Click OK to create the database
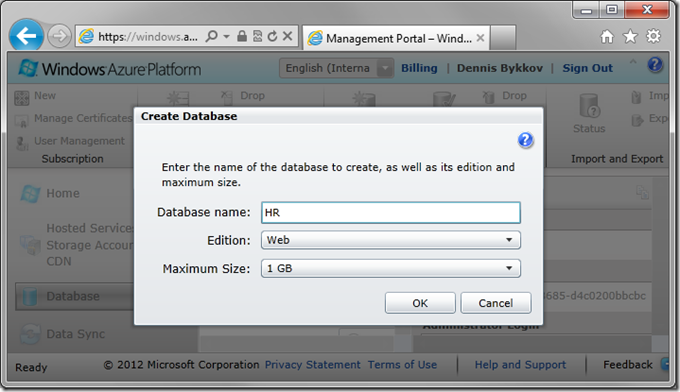 [x=420, y=303]
